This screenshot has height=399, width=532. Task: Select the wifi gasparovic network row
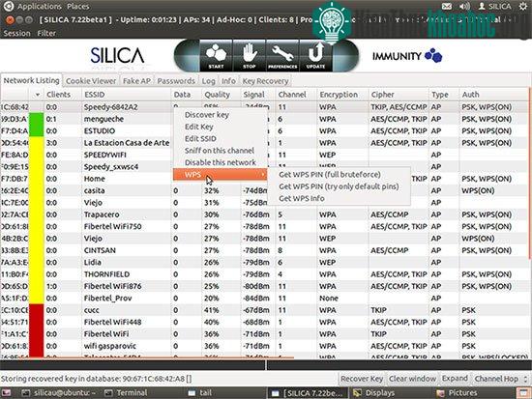pyautogui.click(x=264, y=346)
